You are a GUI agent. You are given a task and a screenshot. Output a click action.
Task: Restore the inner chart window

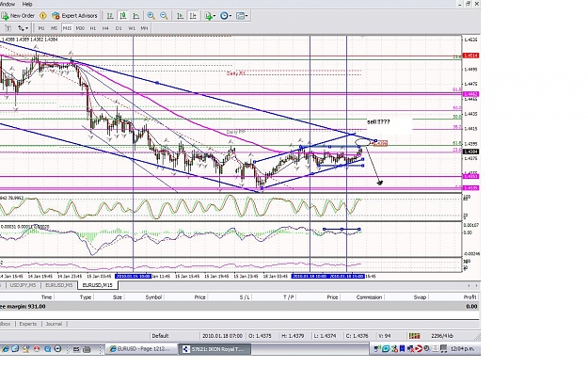point(468,4)
